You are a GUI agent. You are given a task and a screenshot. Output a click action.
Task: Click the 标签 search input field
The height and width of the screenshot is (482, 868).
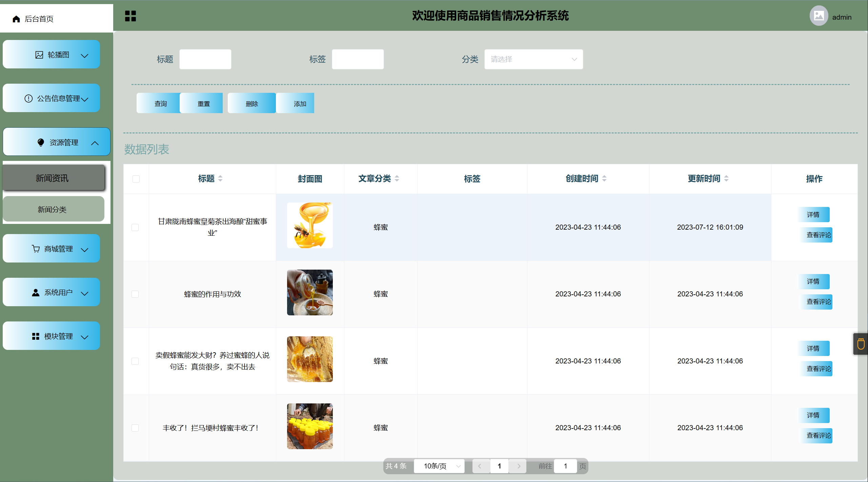tap(358, 59)
